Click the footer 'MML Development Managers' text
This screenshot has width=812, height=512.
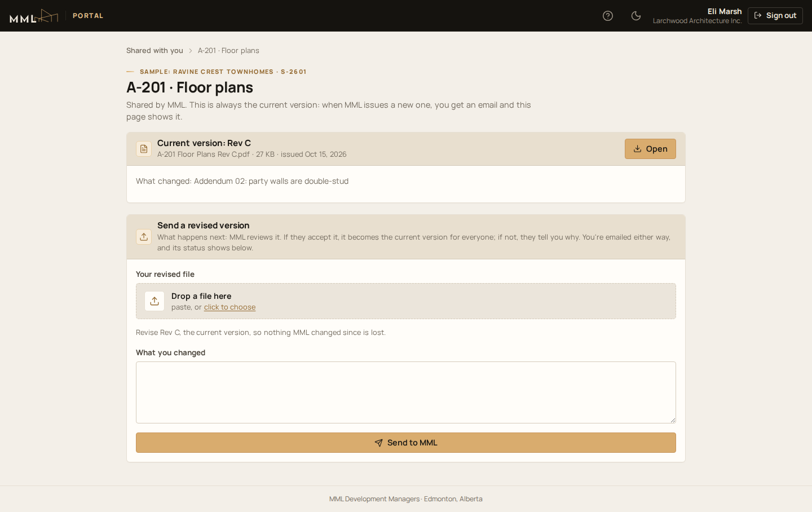click(x=406, y=499)
